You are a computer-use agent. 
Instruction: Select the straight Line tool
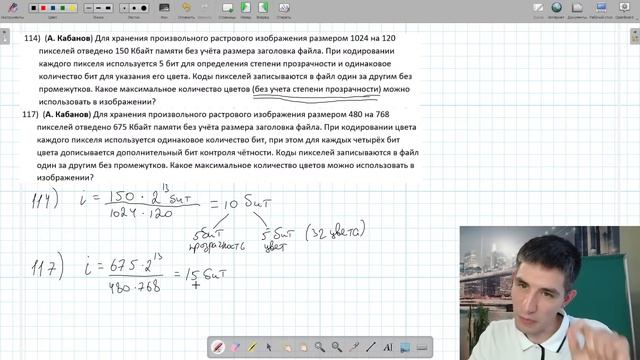pyautogui.click(x=371, y=347)
